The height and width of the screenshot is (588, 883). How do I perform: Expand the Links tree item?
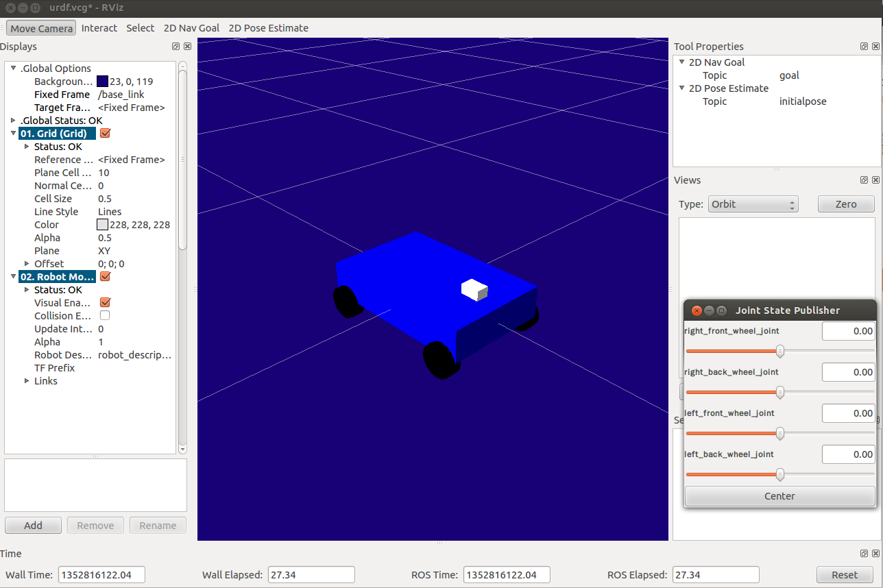point(27,381)
